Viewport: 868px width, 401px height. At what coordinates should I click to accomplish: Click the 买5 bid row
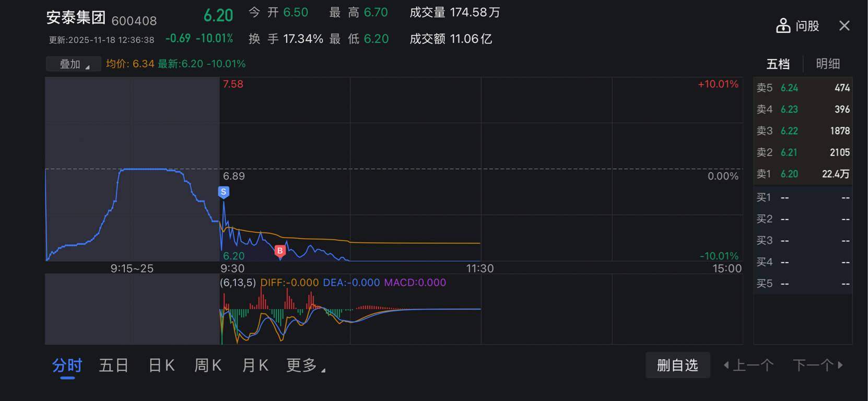point(803,284)
